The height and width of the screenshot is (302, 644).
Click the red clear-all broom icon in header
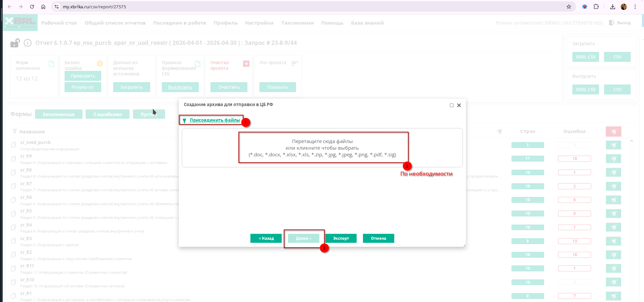(x=613, y=132)
